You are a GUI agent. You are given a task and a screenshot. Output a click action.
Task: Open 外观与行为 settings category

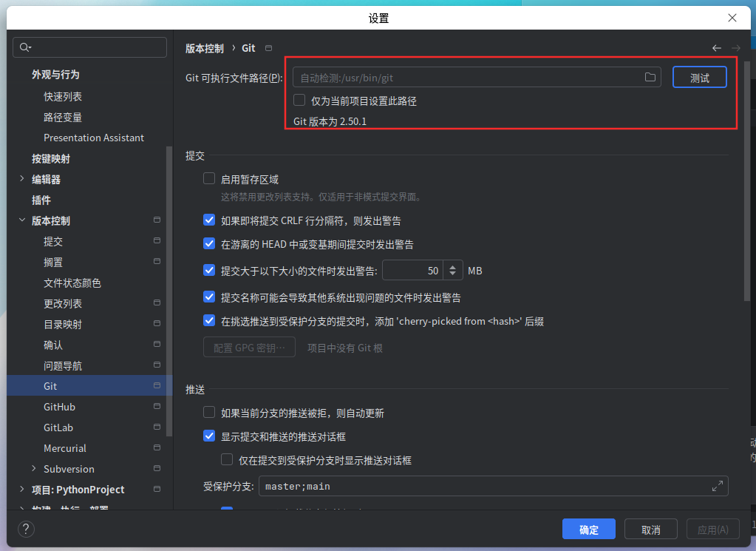click(x=55, y=74)
